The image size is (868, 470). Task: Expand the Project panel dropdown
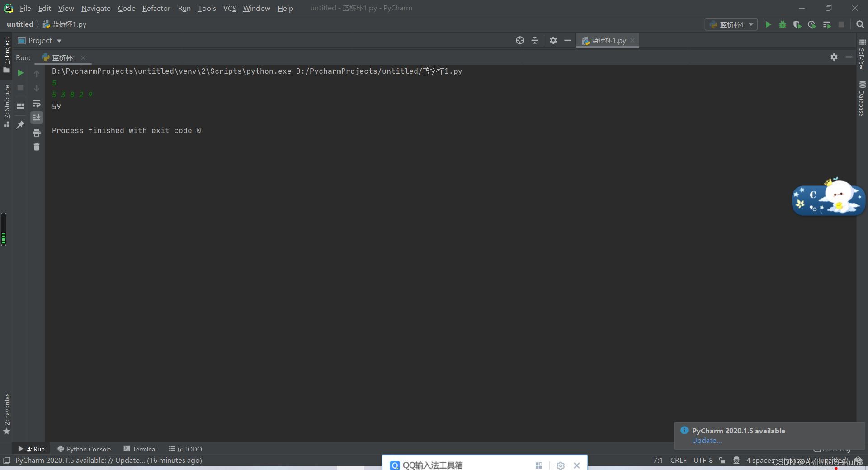coord(60,40)
